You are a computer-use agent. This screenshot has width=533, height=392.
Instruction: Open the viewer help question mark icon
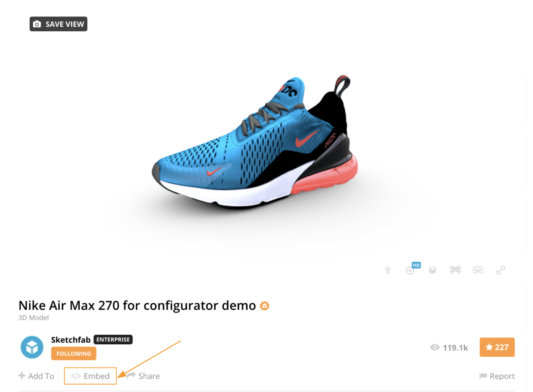388,271
